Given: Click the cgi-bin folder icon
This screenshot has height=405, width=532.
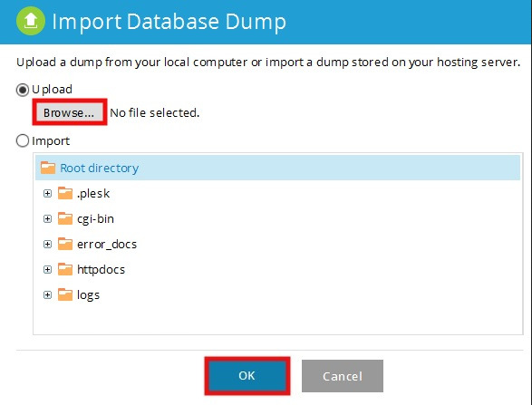Looking at the screenshot, I should tap(65, 218).
